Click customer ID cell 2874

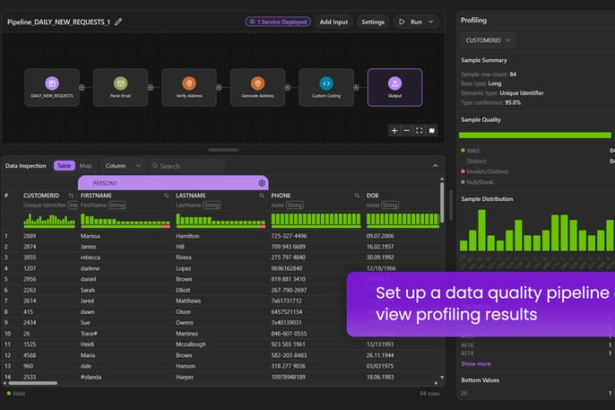(x=29, y=246)
